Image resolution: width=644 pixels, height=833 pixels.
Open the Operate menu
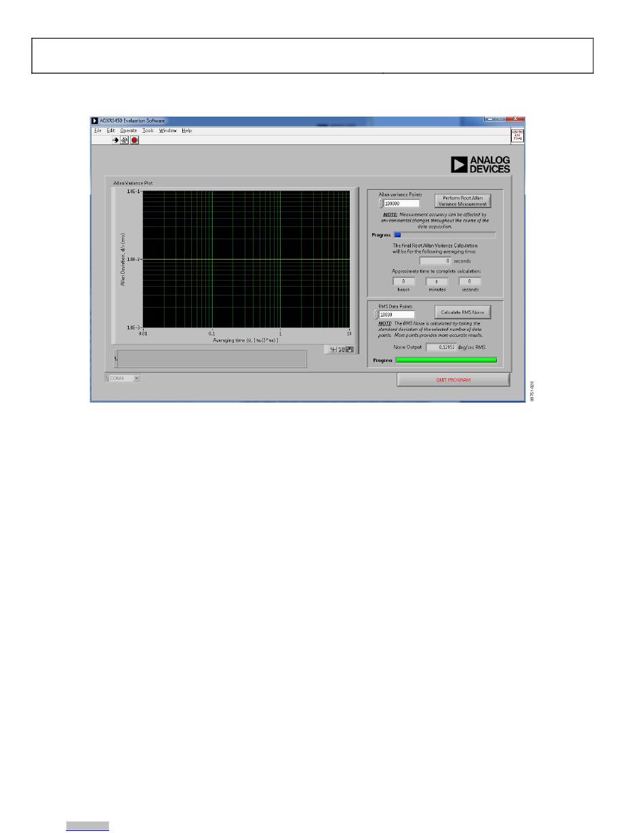point(129,130)
